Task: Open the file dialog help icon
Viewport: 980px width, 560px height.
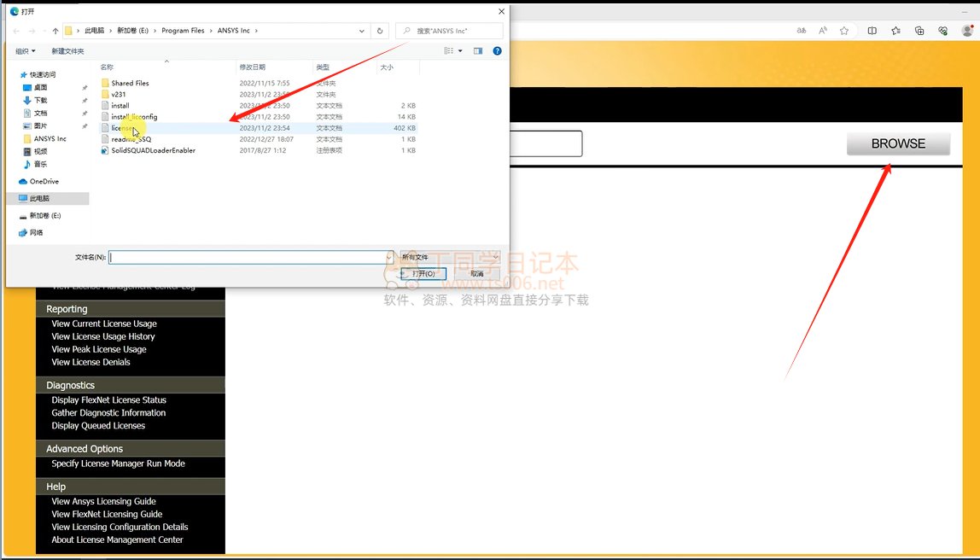Action: [x=497, y=51]
